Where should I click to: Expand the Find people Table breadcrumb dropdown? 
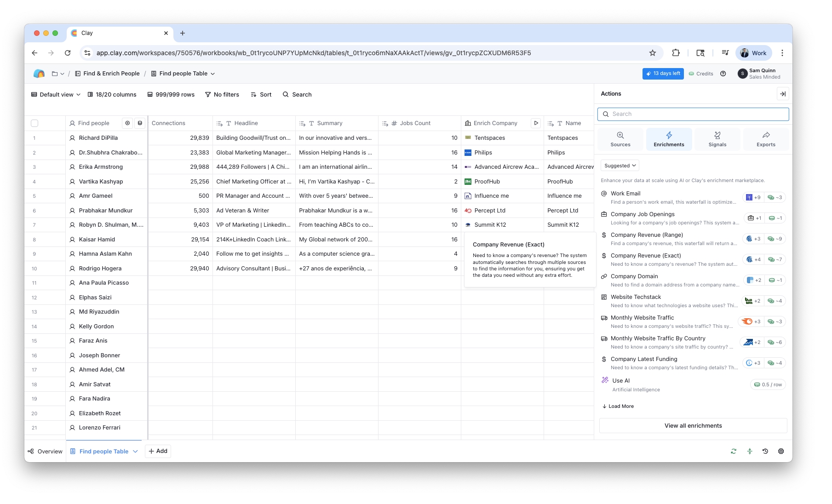point(212,74)
